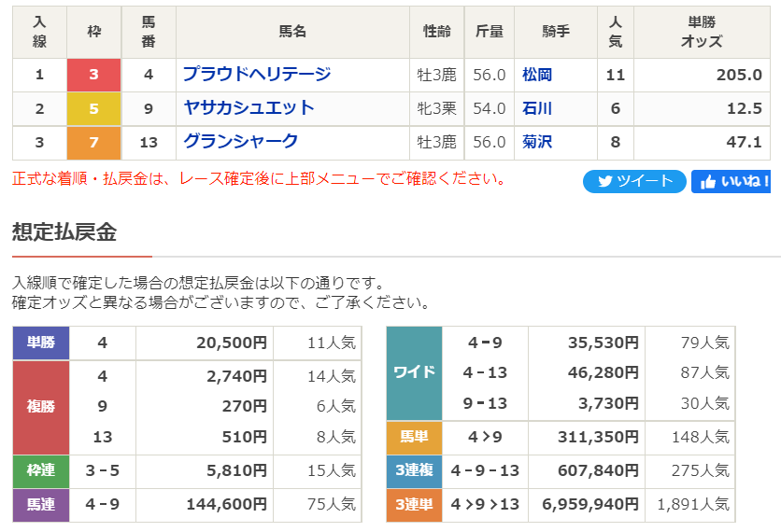Click the orange frame 7 cell

[x=93, y=142]
